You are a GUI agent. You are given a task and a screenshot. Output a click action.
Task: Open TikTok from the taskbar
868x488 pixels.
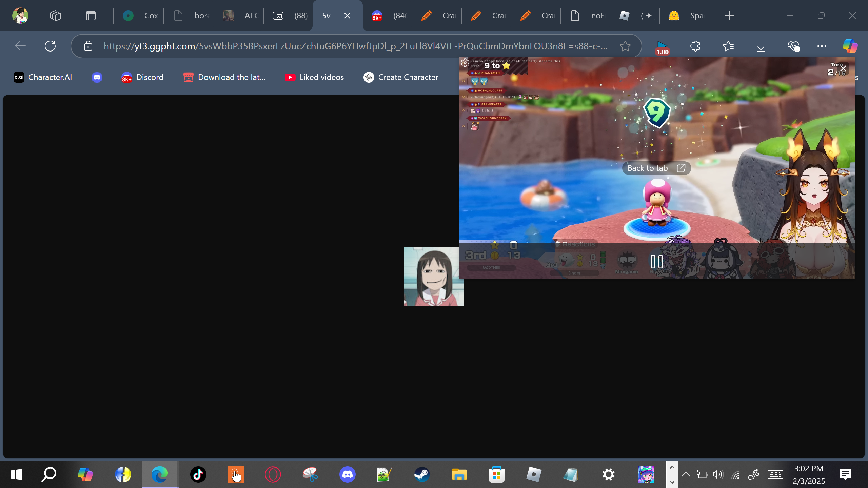tap(198, 474)
